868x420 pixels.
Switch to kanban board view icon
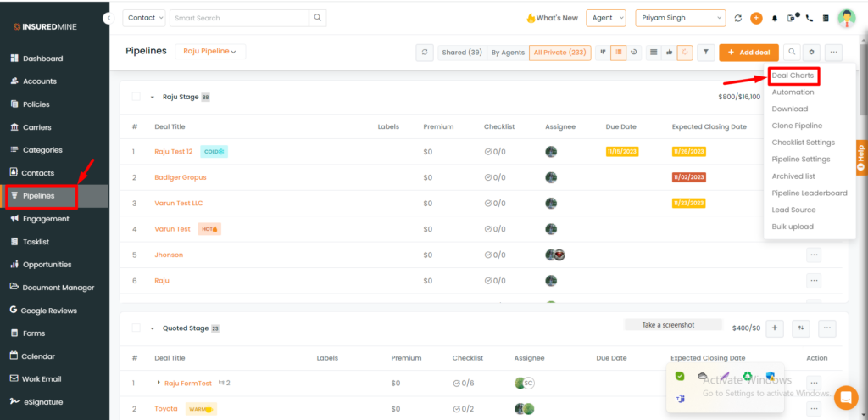coord(603,52)
